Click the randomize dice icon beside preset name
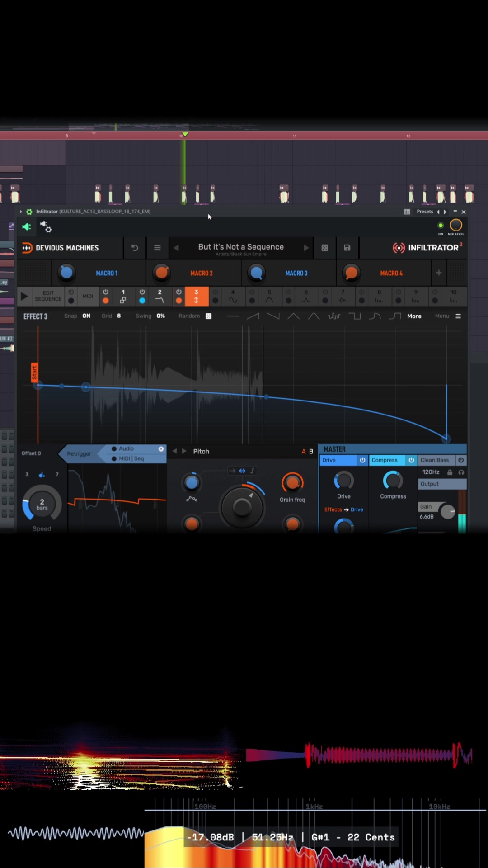 324,248
